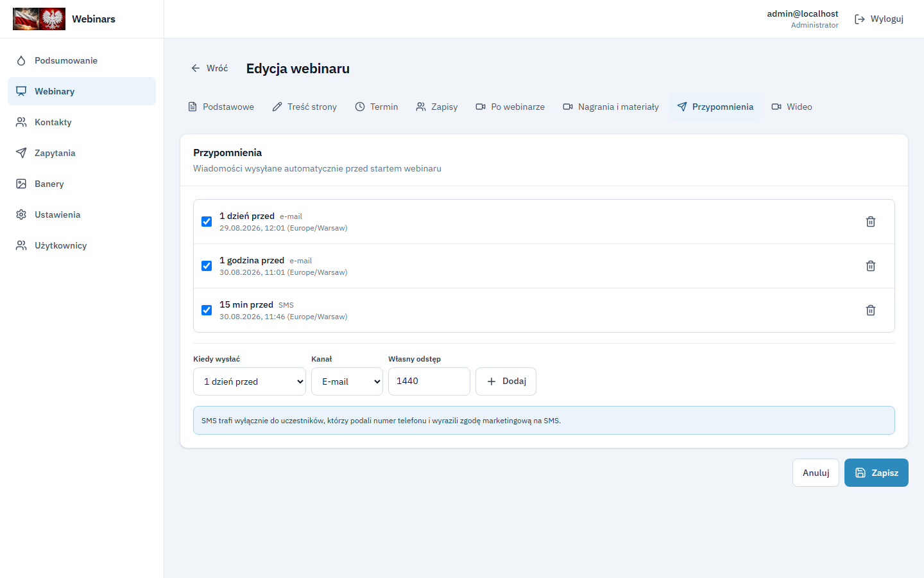Image resolution: width=924 pixels, height=578 pixels.
Task: Open the Nagrania i materiały tab
Action: coord(611,107)
